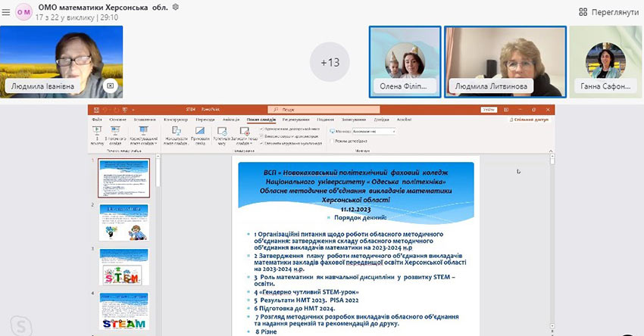
Task: Toggle the 'use timings' checkbox
Action: [x=262, y=136]
